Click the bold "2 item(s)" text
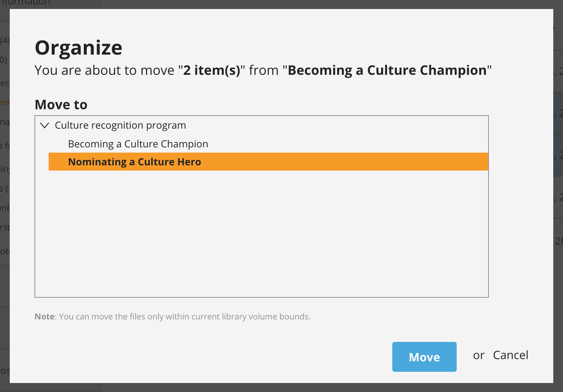563x392 pixels. click(211, 70)
